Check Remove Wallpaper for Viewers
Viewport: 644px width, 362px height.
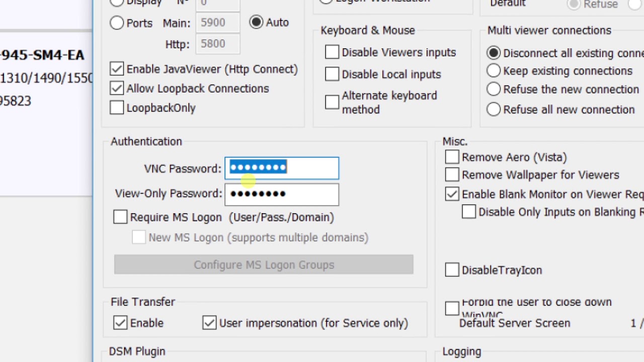[x=452, y=174]
